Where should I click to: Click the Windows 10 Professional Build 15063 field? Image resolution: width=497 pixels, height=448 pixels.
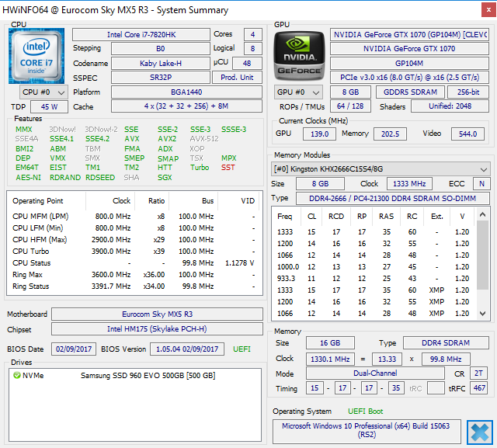366,431
